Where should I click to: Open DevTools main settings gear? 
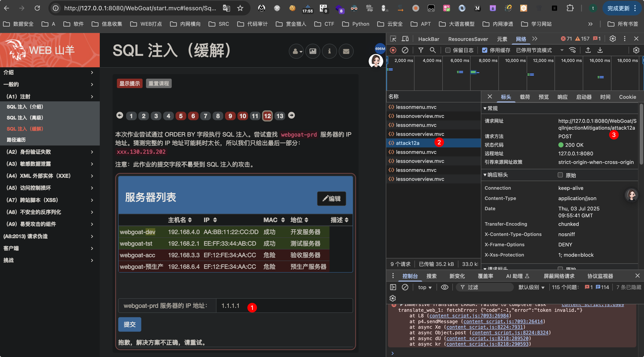(x=613, y=39)
